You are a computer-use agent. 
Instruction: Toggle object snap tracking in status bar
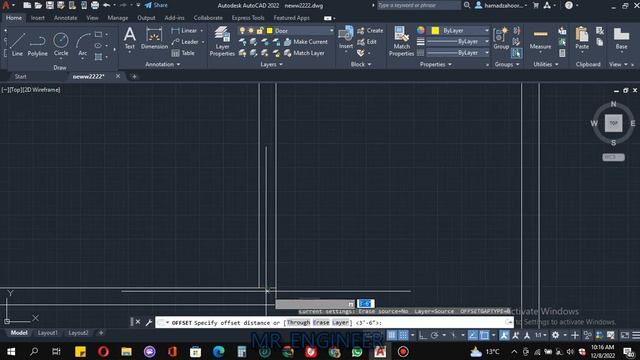click(473, 335)
